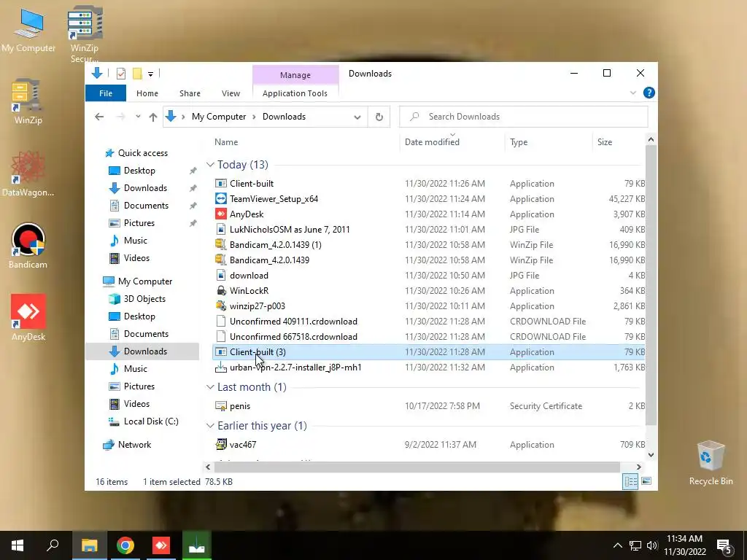Select the Client-built file icon

click(x=220, y=183)
